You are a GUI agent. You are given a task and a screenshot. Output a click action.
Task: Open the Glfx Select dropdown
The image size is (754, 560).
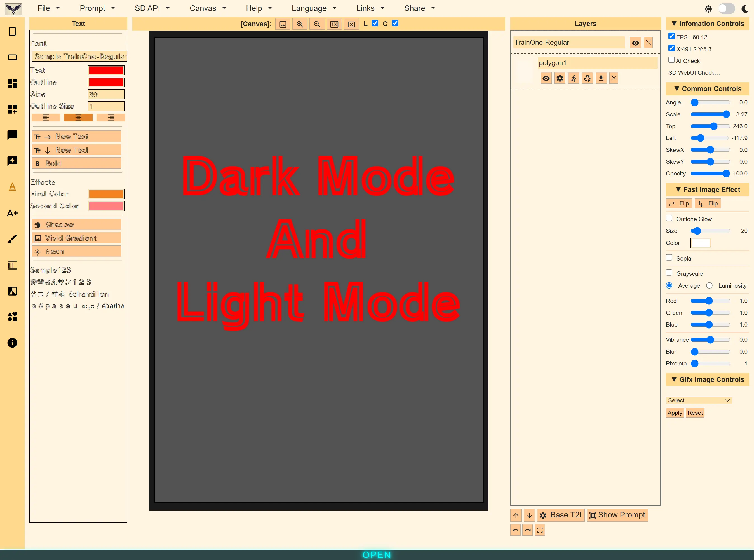(698, 400)
